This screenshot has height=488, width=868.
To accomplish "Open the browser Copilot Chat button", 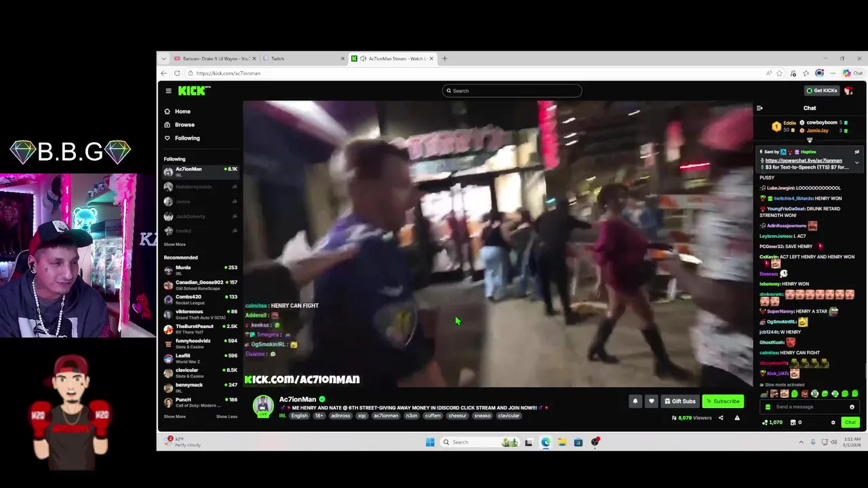I will point(852,73).
